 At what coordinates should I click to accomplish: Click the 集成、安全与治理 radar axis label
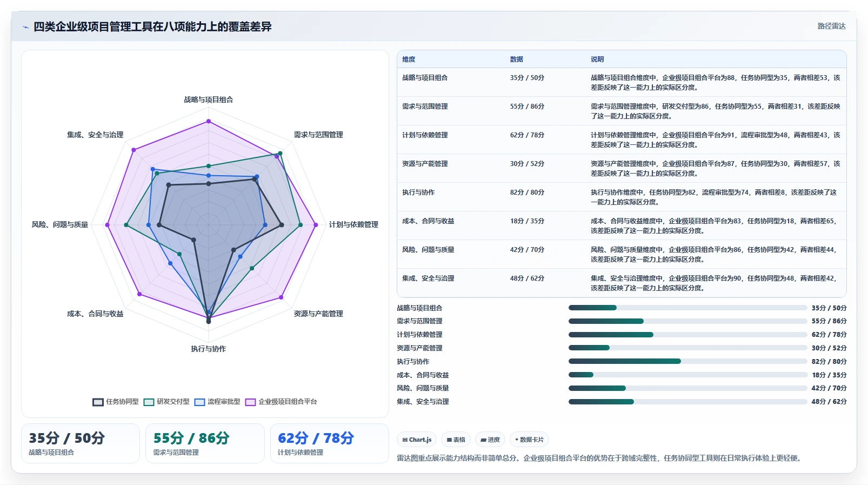point(95,135)
